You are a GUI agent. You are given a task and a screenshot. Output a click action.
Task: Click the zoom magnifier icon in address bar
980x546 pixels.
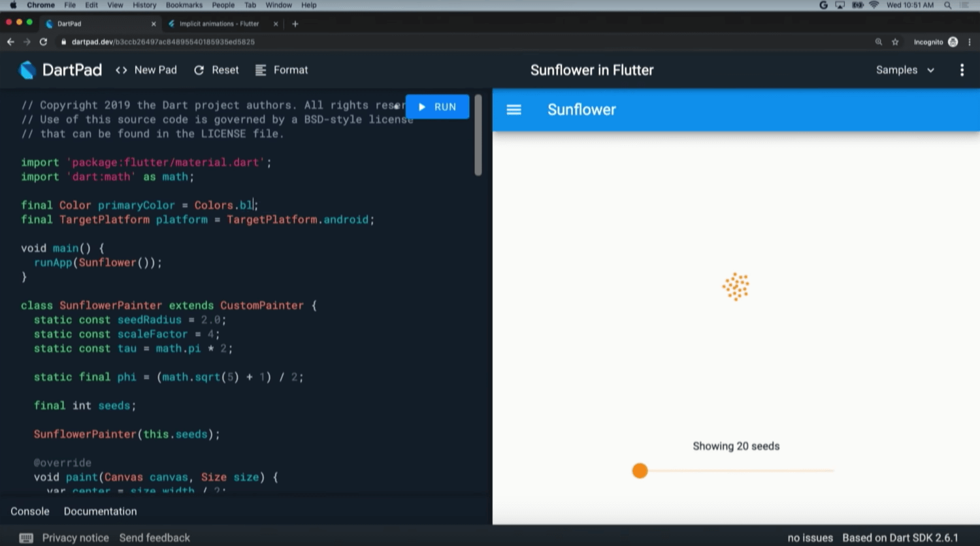(879, 42)
